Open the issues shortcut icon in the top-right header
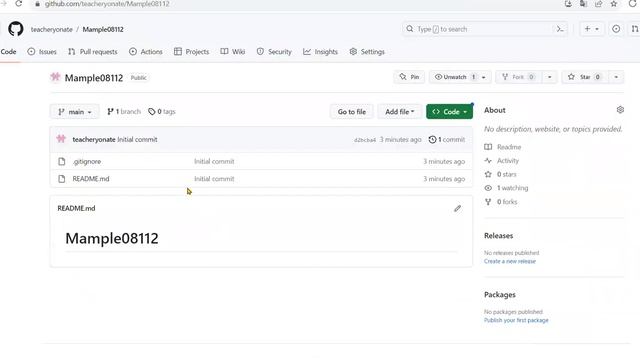This screenshot has width=640, height=360. 616,29
